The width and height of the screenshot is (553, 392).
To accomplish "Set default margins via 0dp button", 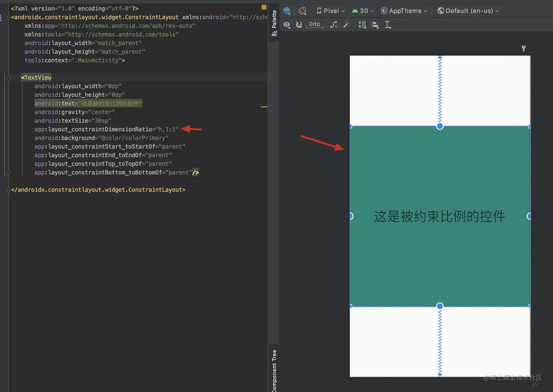I will click(314, 24).
